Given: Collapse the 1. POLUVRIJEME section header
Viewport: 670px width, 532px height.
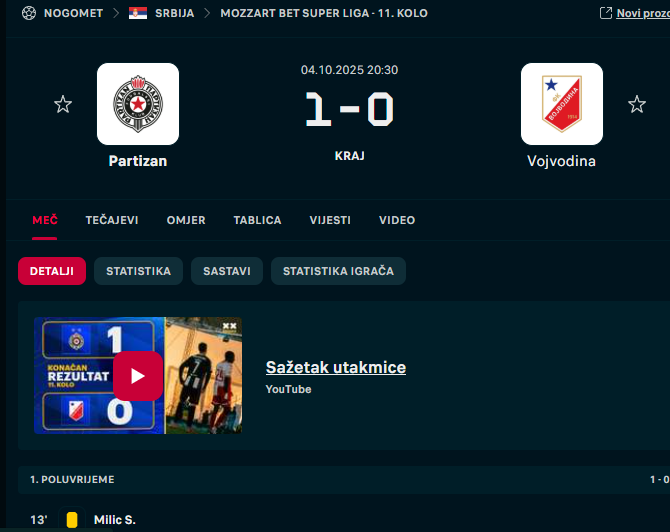Looking at the screenshot, I should click(344, 480).
